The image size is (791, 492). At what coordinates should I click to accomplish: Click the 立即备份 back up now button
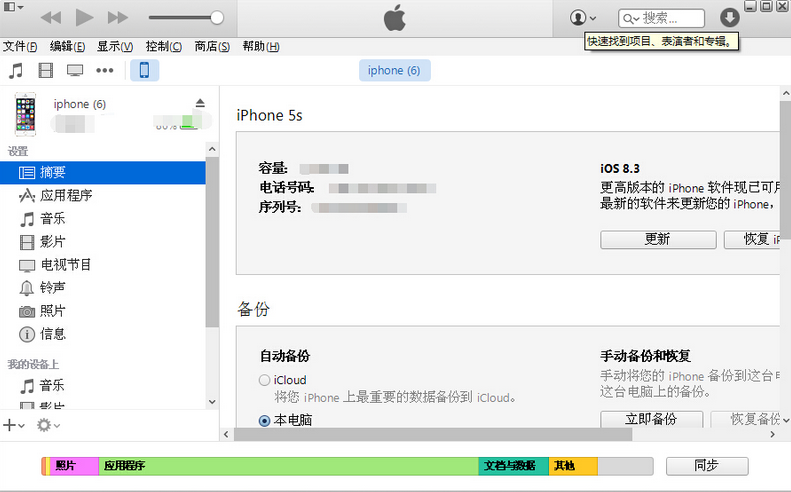click(x=651, y=419)
